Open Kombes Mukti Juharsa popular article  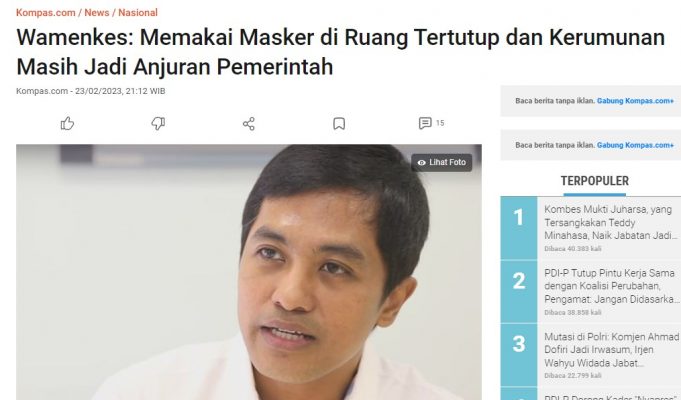pos(610,222)
